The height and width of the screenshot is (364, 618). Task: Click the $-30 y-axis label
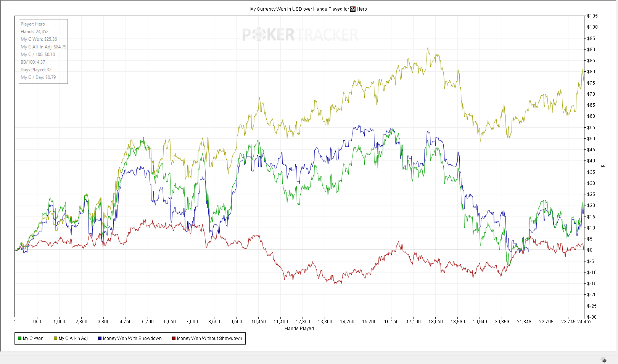point(592,317)
